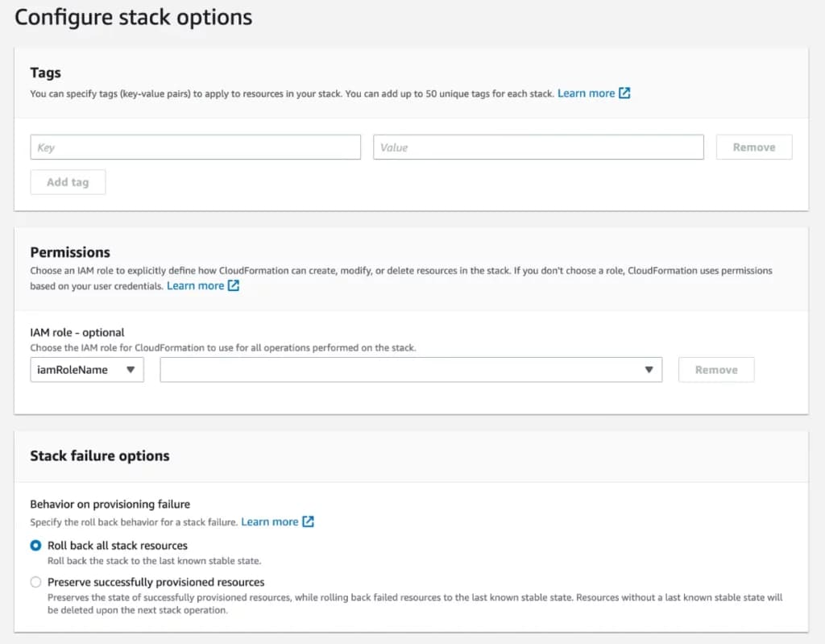The width and height of the screenshot is (825, 644).
Task: Click external link icon beside roll back behavior
Action: pos(308,522)
